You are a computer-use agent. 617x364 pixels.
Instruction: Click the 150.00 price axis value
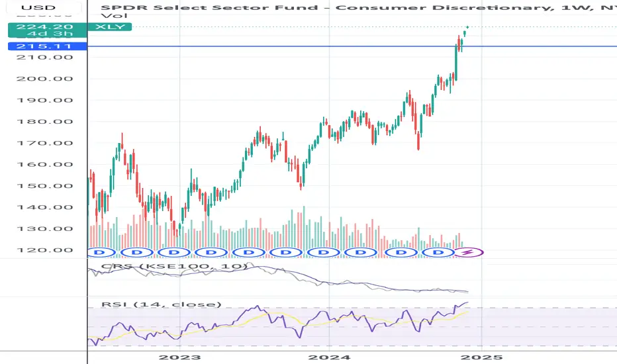coord(44,186)
